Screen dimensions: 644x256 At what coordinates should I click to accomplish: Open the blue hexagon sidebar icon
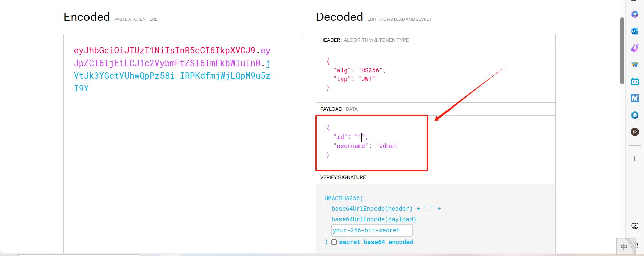(635, 115)
